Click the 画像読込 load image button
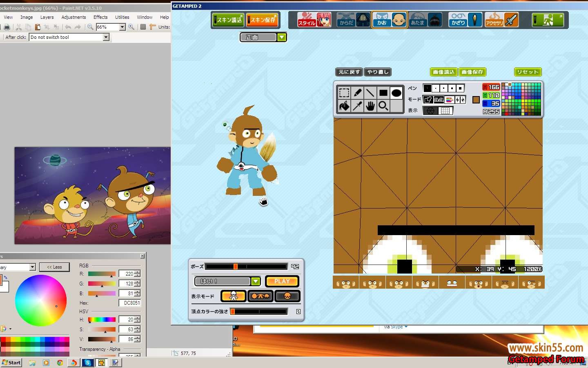Viewport: 588px width, 368px height. pos(444,72)
